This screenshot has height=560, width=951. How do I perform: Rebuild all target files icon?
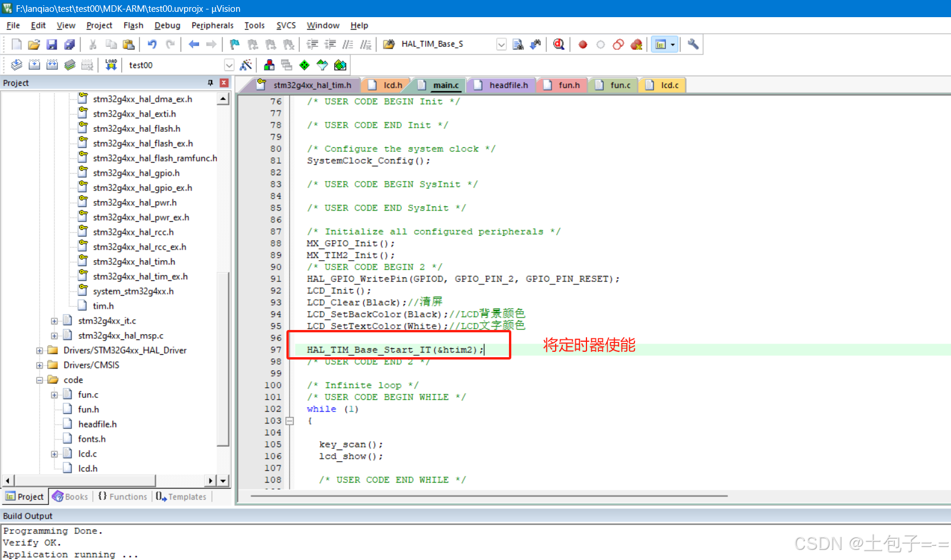[52, 65]
